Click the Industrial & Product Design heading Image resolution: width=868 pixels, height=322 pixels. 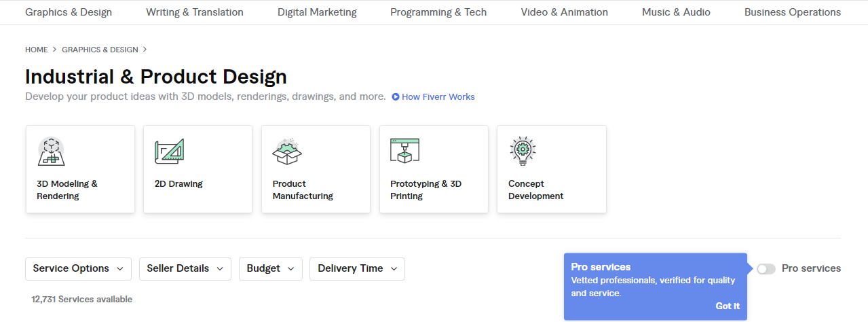(156, 76)
